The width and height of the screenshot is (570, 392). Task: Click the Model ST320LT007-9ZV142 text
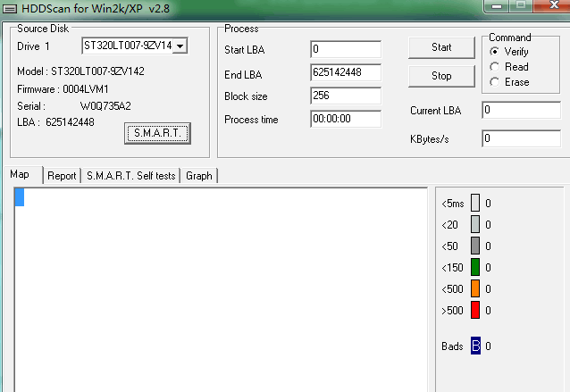coord(80,71)
